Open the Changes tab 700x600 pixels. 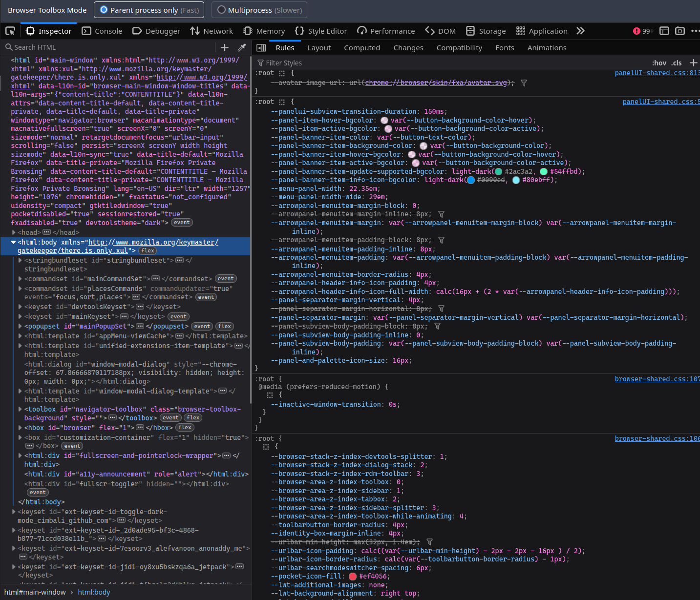click(408, 47)
